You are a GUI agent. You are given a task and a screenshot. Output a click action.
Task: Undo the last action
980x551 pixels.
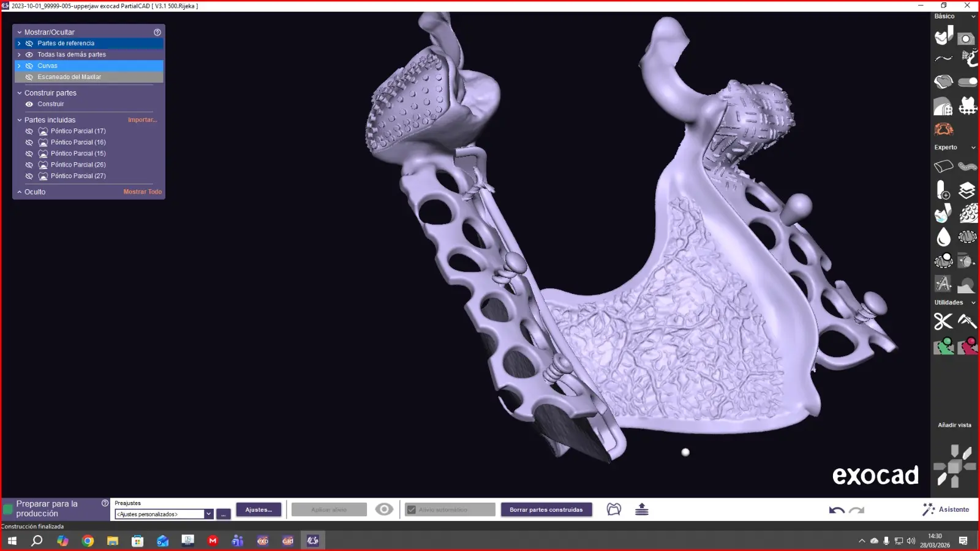coord(837,509)
